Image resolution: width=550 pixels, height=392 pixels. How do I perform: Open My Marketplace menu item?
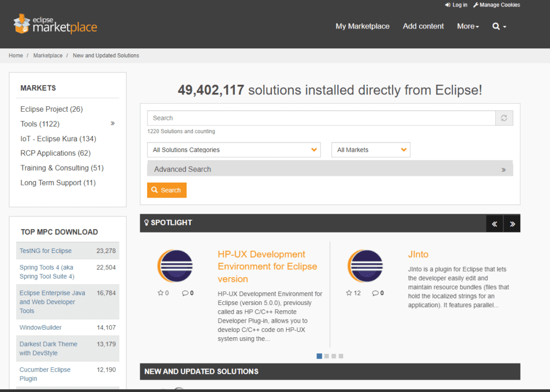[363, 26]
